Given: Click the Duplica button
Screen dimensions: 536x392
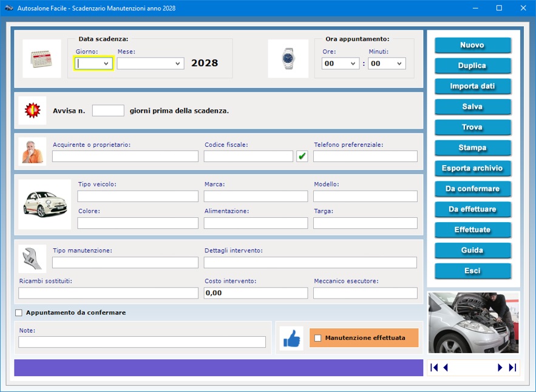Looking at the screenshot, I should pos(472,66).
